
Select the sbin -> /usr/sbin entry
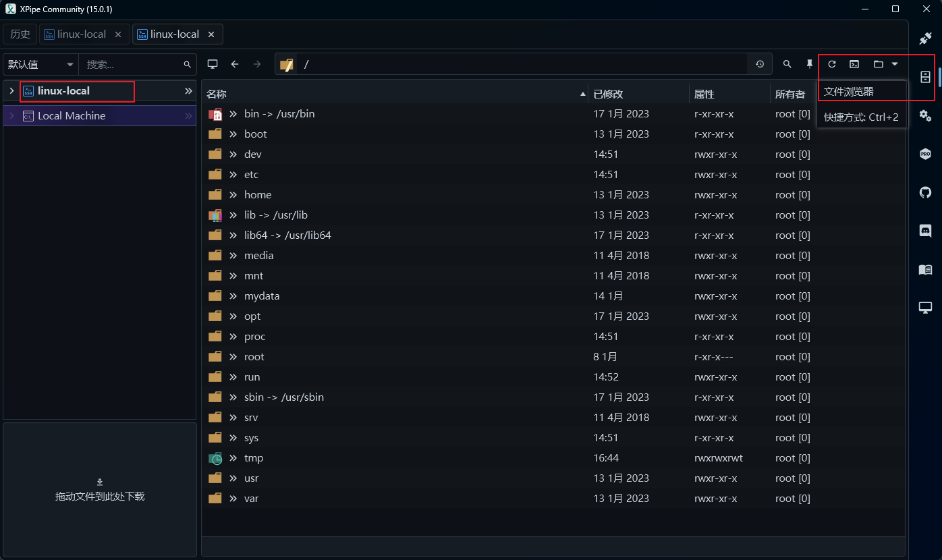(553, 397)
